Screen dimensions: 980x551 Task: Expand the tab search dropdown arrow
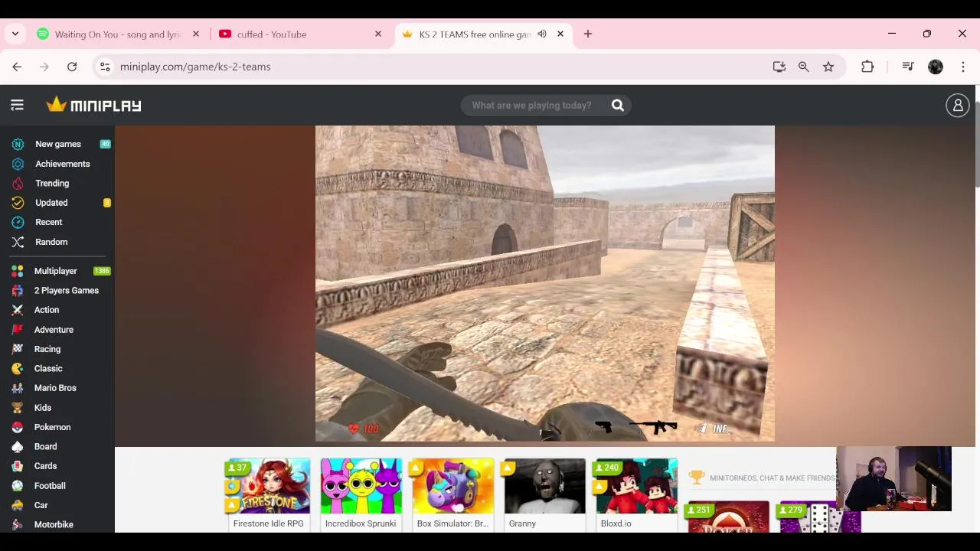15,34
